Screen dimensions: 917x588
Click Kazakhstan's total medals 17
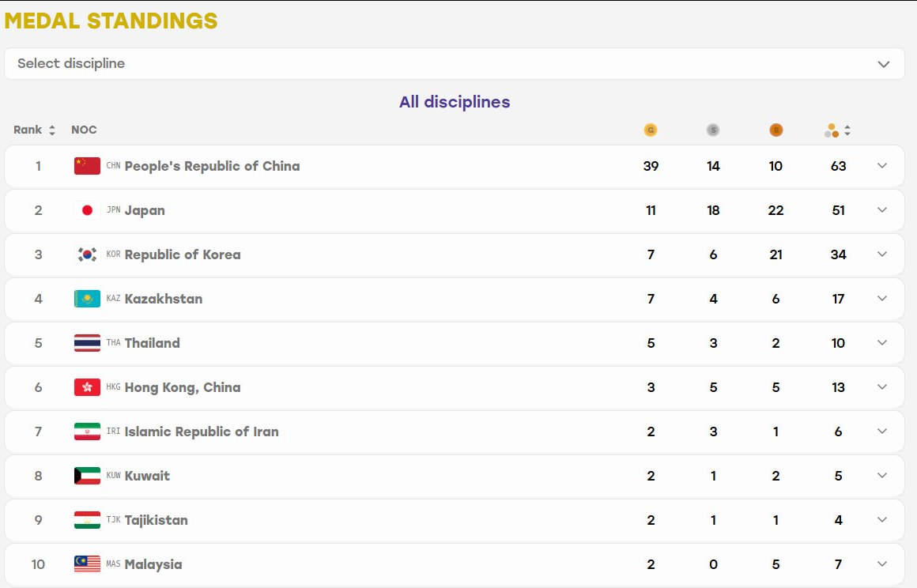click(x=839, y=299)
